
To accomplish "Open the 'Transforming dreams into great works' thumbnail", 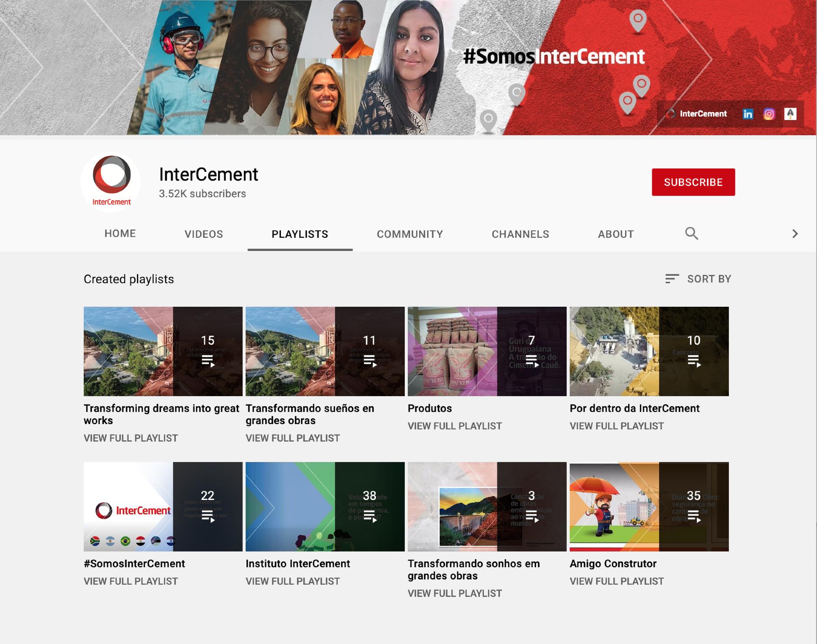I will (x=163, y=351).
